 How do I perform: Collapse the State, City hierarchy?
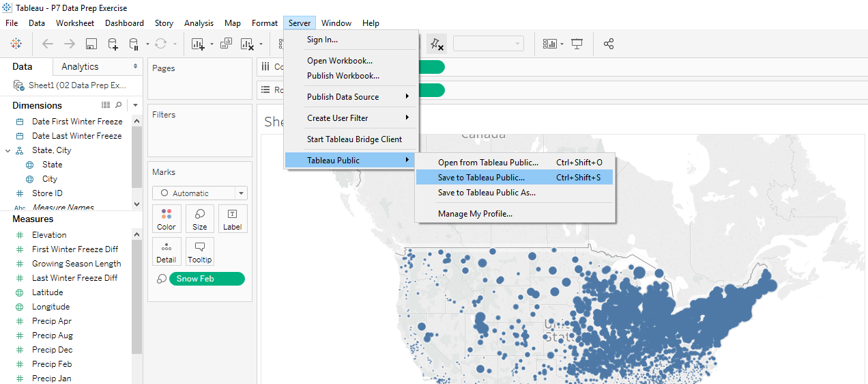[x=8, y=150]
